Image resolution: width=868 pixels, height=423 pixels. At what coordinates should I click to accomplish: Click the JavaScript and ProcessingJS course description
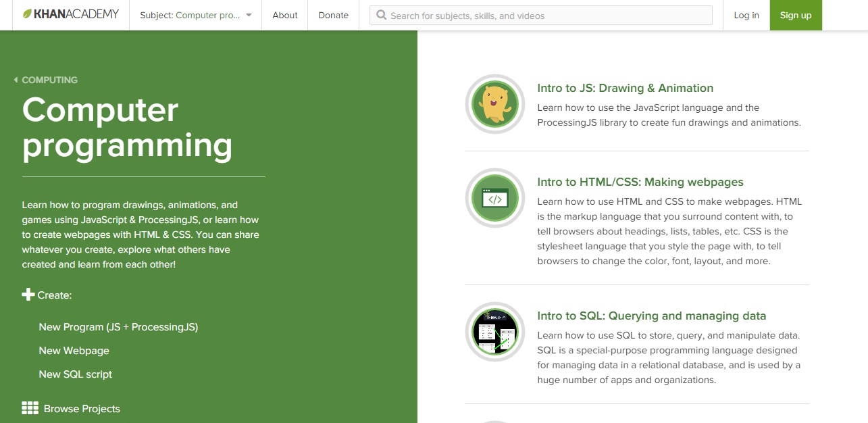click(x=669, y=115)
